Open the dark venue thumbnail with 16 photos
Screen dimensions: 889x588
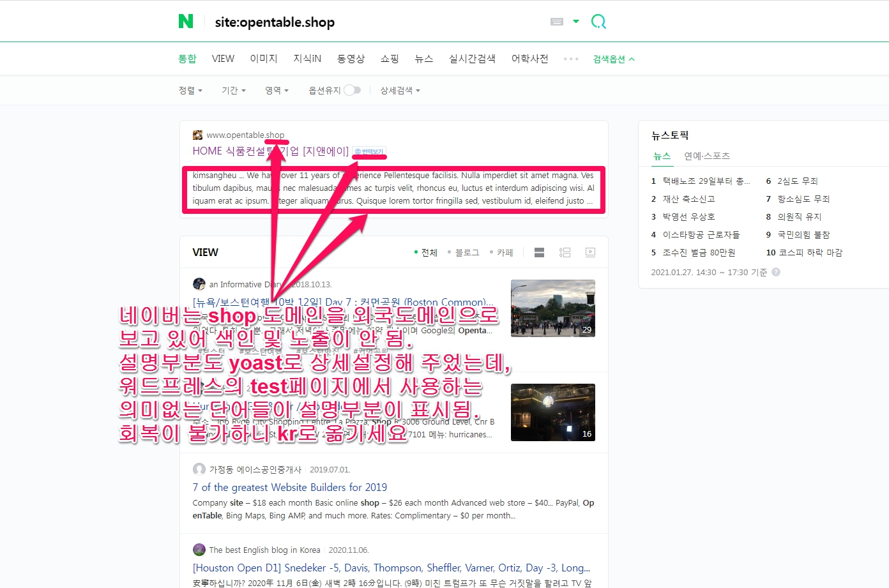[553, 412]
